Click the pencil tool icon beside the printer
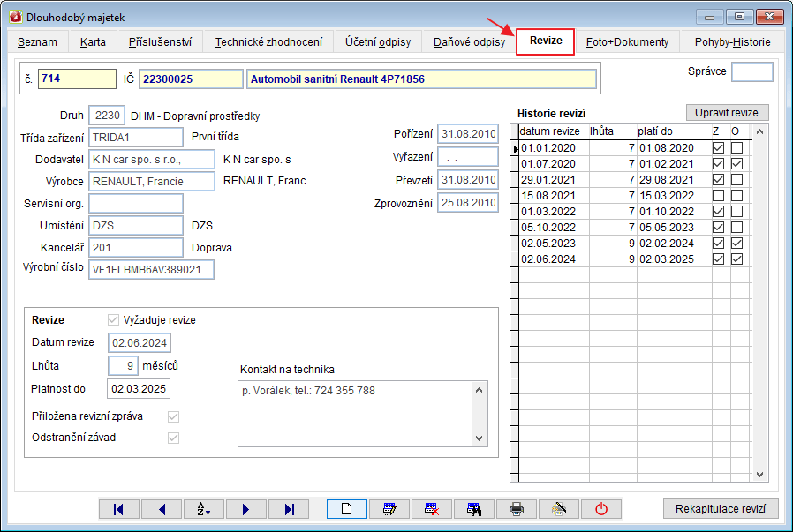The height and width of the screenshot is (532, 793). tap(559, 509)
